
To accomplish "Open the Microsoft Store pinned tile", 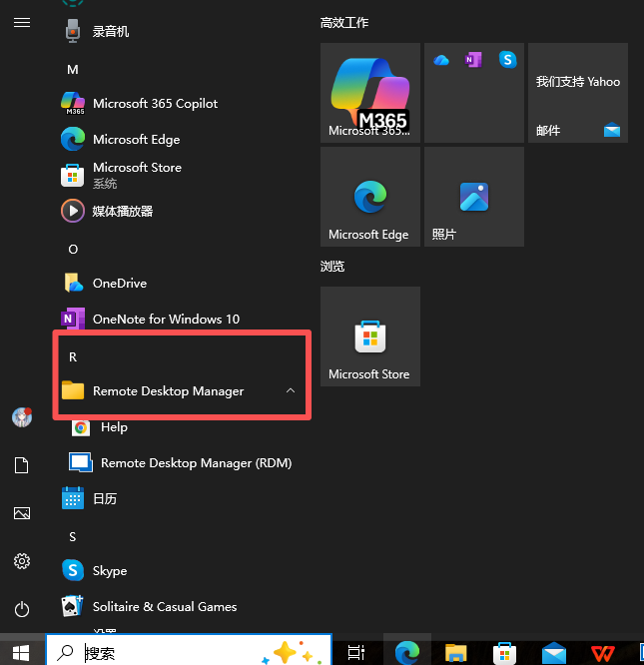I will pyautogui.click(x=370, y=336).
